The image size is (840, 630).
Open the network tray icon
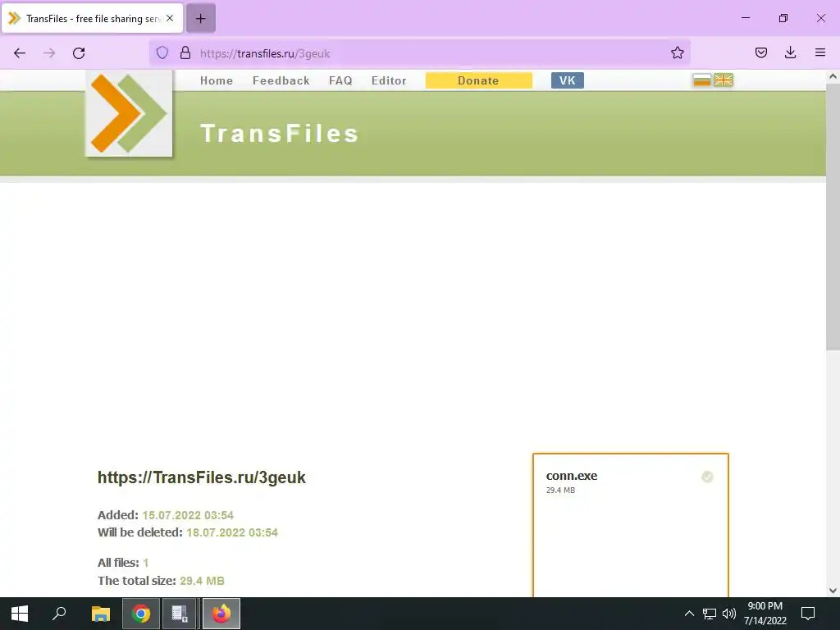(x=710, y=614)
